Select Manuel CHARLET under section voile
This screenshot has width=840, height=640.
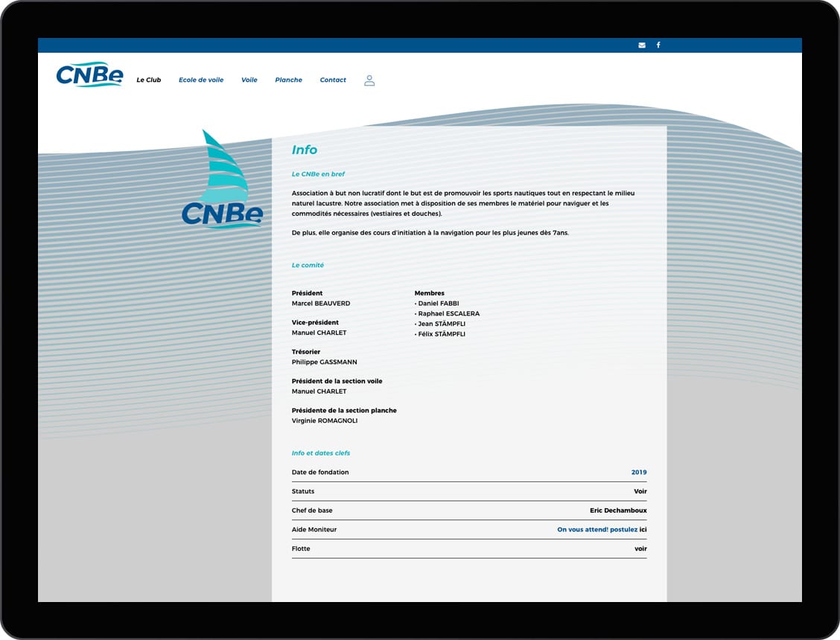(x=319, y=391)
